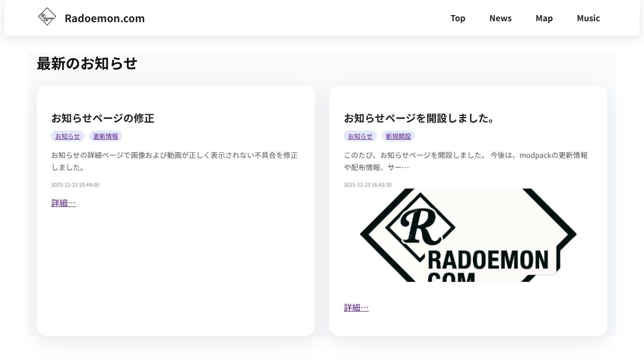
Task: Select the 新規開設 tag
Action: (398, 136)
